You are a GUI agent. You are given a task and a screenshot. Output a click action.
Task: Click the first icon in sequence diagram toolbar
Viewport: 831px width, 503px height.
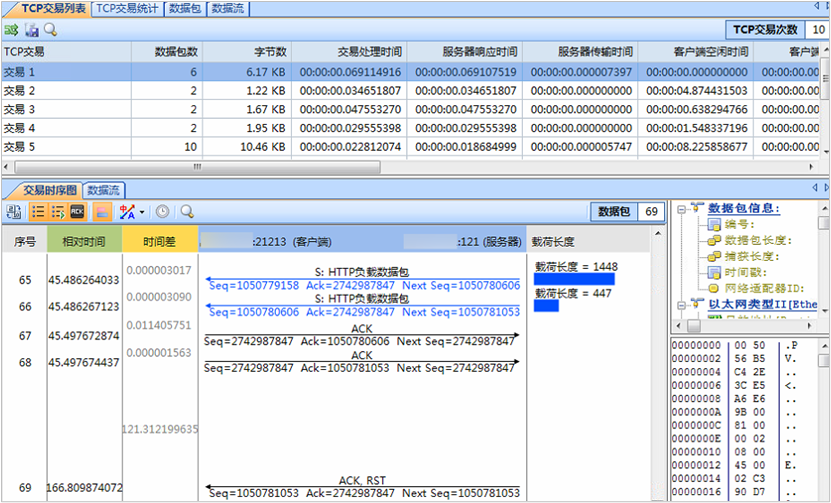click(x=14, y=212)
